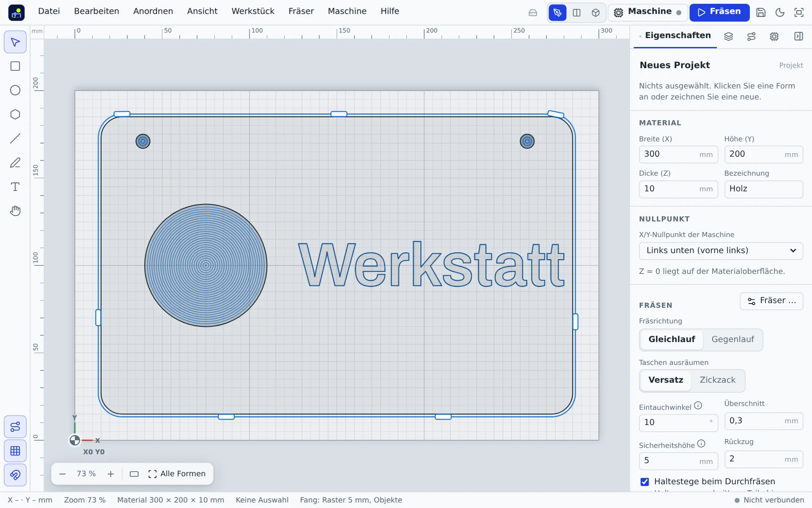This screenshot has width=812, height=508.
Task: Select the arrow selection tool
Action: 15,42
